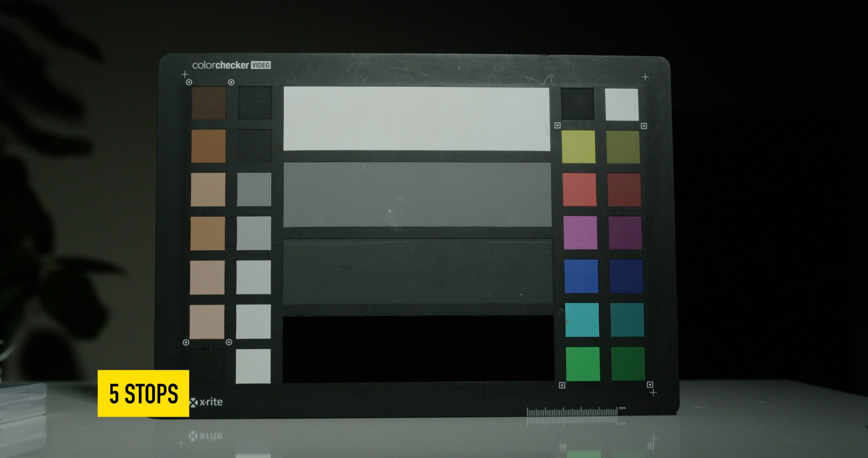Click the colorchecker VIDEO logo text
The width and height of the screenshot is (868, 458).
click(x=231, y=65)
